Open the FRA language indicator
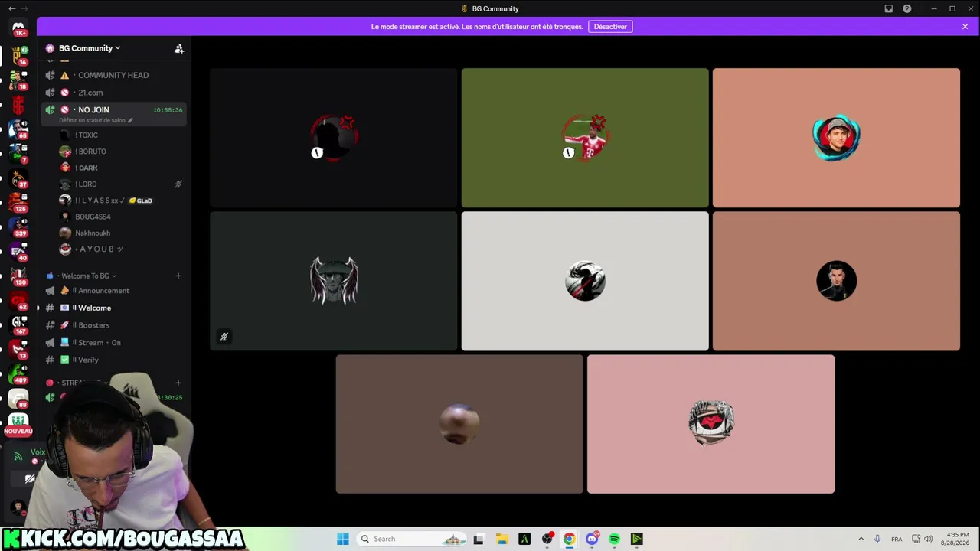Screen dimensions: 980x551 coord(897,539)
